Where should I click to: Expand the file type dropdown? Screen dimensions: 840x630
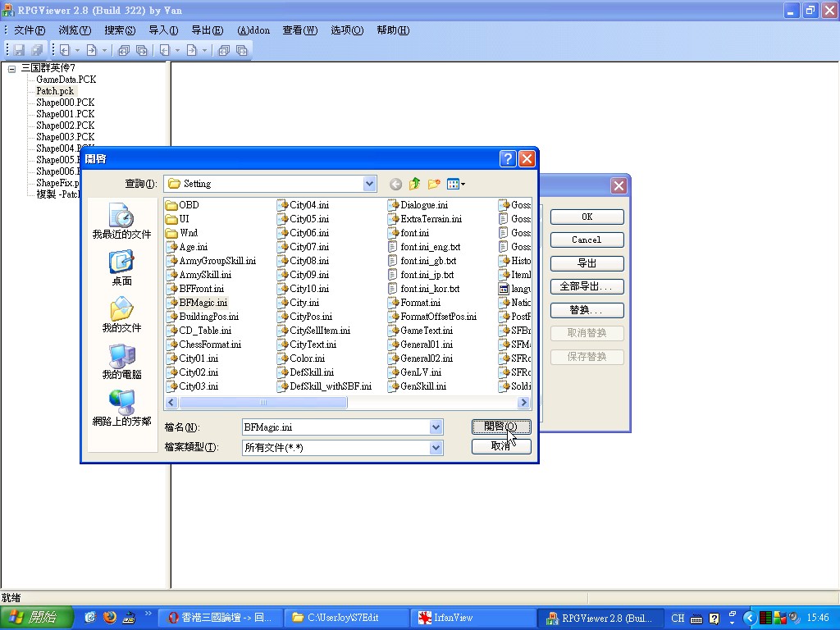(x=436, y=448)
